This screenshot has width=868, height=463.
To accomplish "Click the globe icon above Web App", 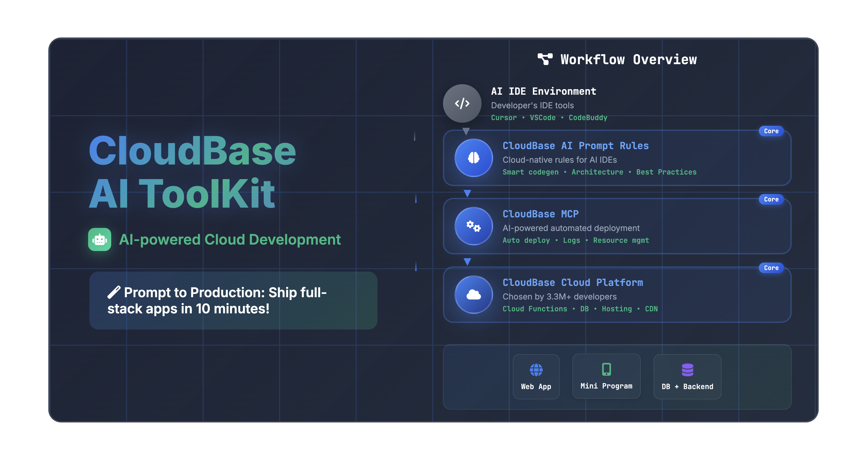I will (536, 370).
